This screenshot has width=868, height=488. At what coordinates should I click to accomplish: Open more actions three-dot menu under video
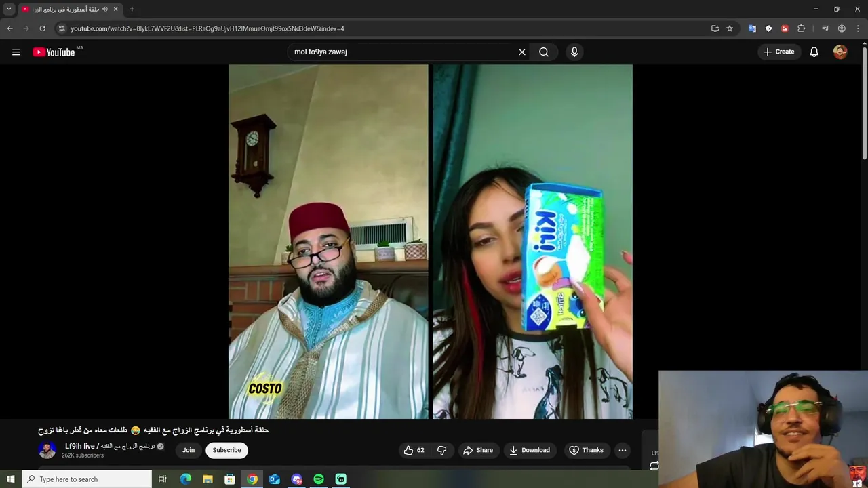[x=623, y=450]
